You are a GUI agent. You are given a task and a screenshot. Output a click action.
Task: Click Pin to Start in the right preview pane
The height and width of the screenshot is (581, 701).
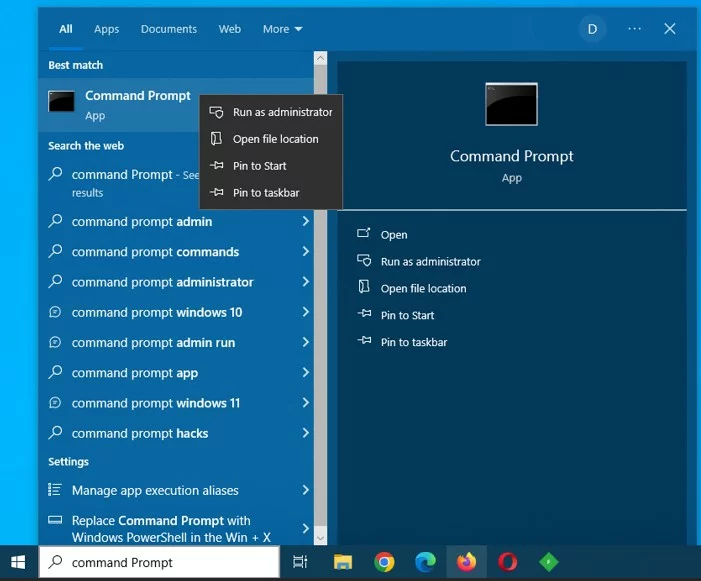[407, 315]
